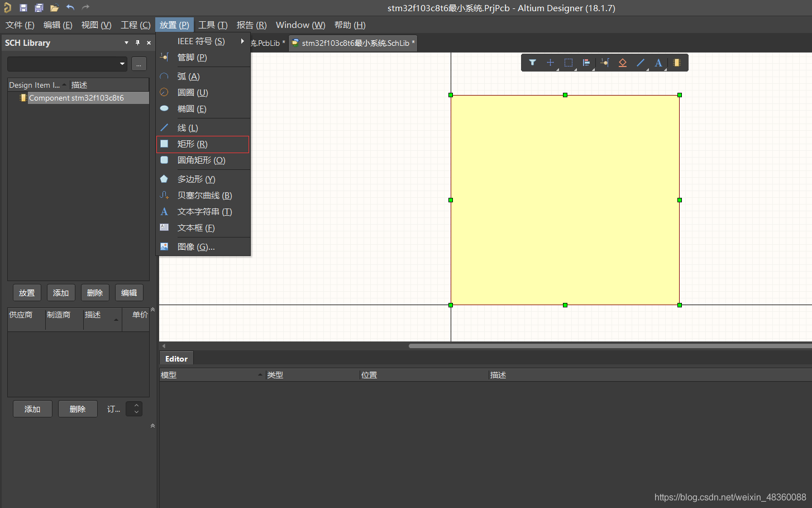Close the open 放置 (P) menu
The width and height of the screenshot is (812, 508).
tap(174, 25)
